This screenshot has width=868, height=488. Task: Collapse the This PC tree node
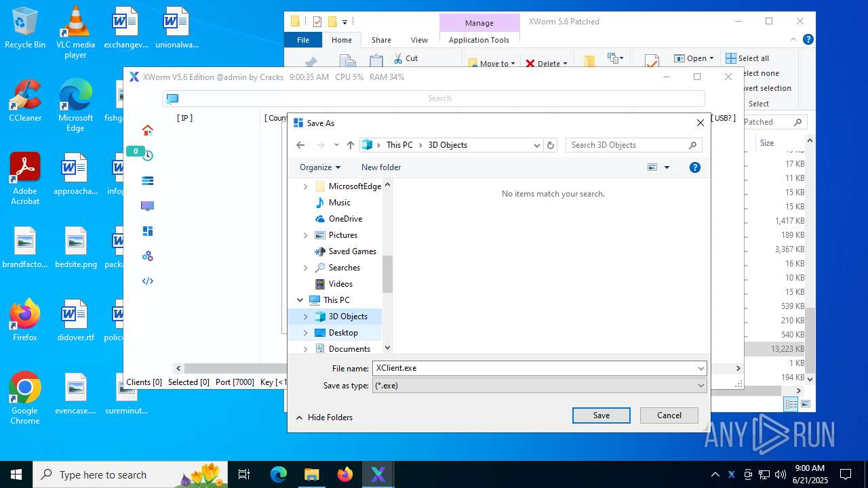coord(300,300)
